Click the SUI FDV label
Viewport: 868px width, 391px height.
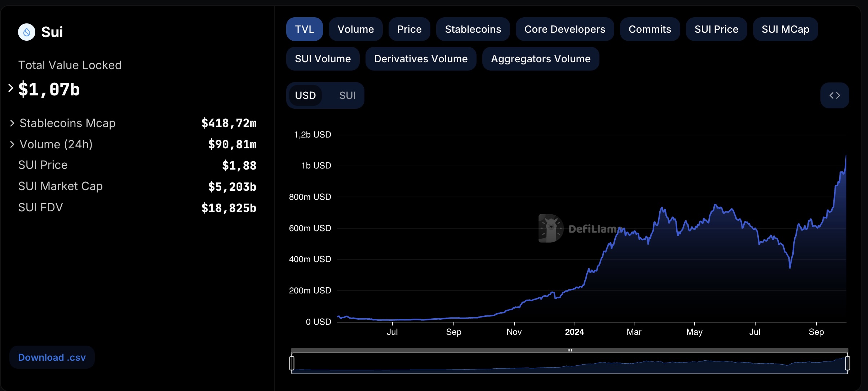(40, 207)
